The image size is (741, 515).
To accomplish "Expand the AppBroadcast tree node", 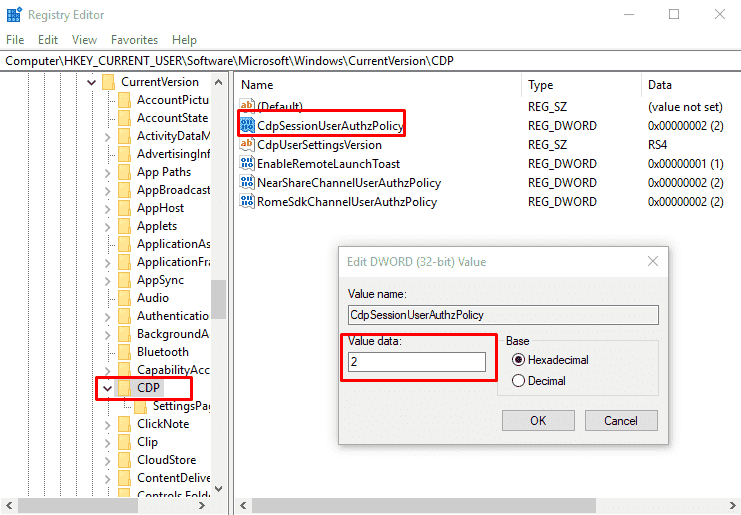I will tap(108, 190).
